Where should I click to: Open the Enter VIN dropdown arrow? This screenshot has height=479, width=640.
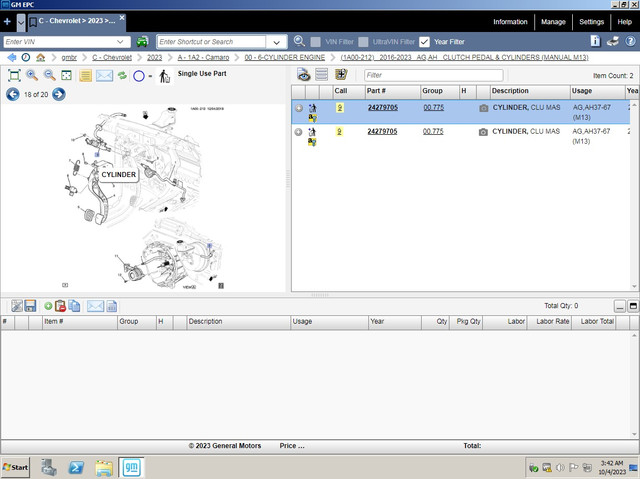120,42
